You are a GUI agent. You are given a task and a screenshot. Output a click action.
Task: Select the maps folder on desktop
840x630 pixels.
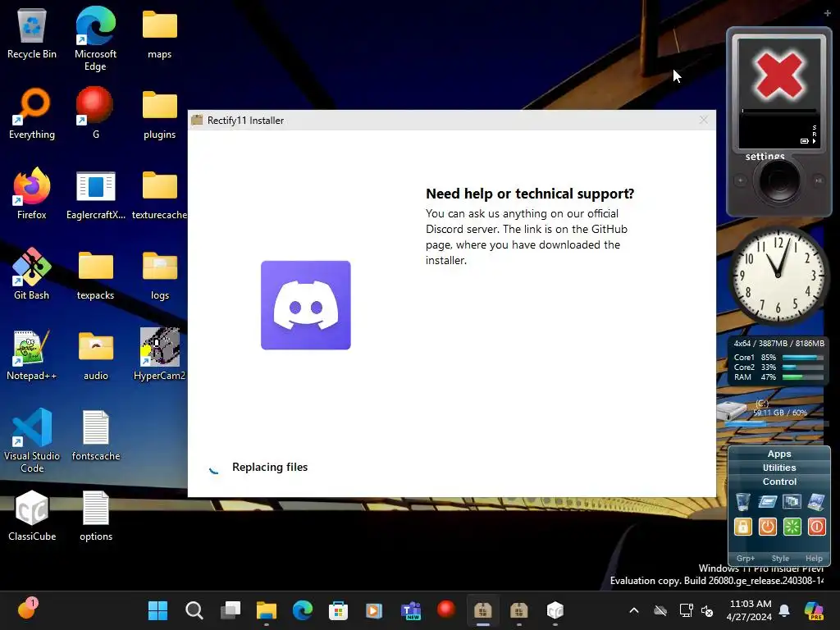[160, 34]
